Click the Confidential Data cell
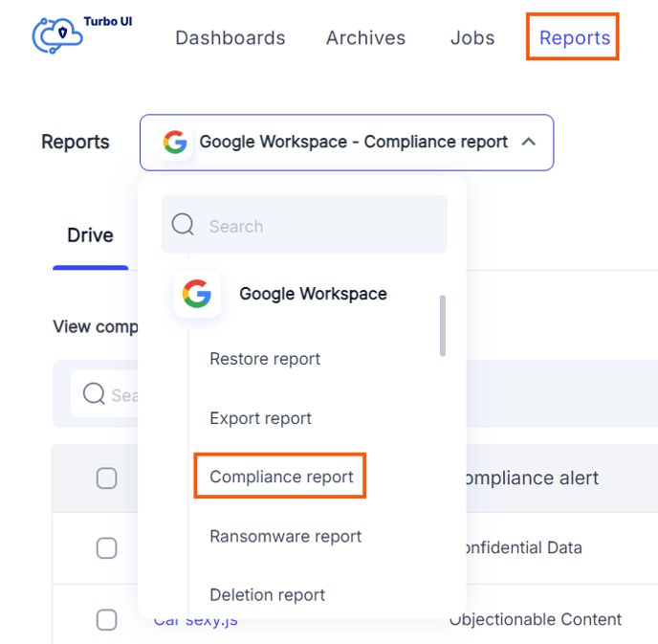Viewport: 658px width, 644px height. click(524, 548)
